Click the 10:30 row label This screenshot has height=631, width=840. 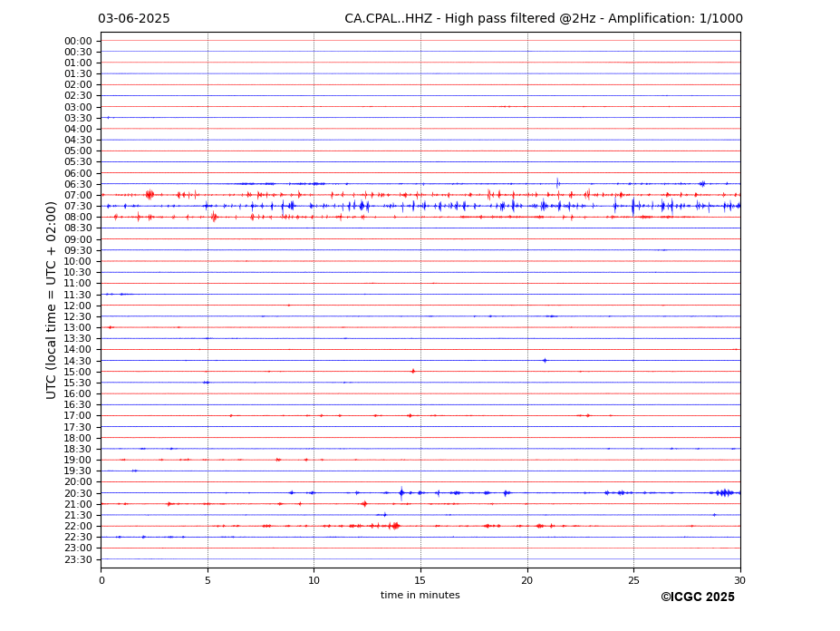[78, 272]
